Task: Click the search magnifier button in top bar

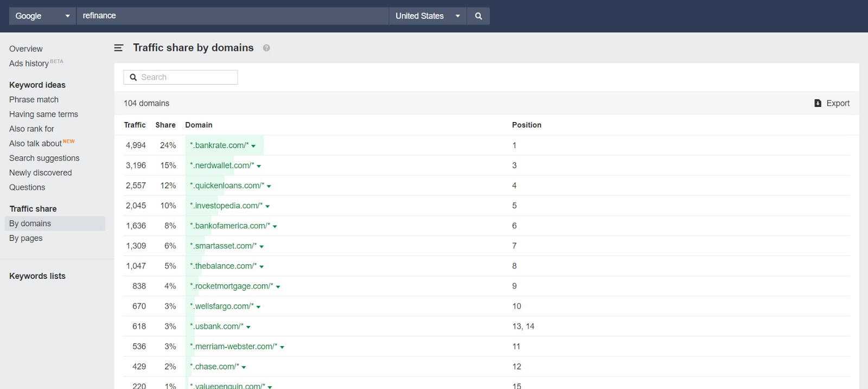Action: pyautogui.click(x=478, y=16)
